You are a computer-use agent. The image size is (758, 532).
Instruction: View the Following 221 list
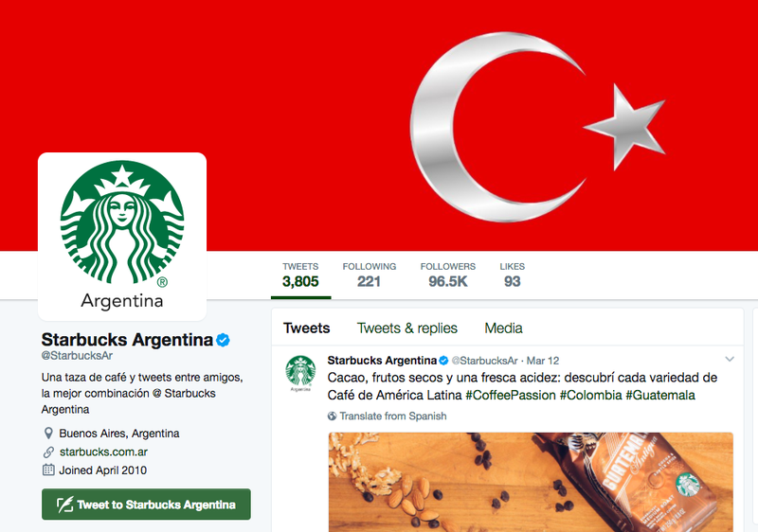pos(369,275)
